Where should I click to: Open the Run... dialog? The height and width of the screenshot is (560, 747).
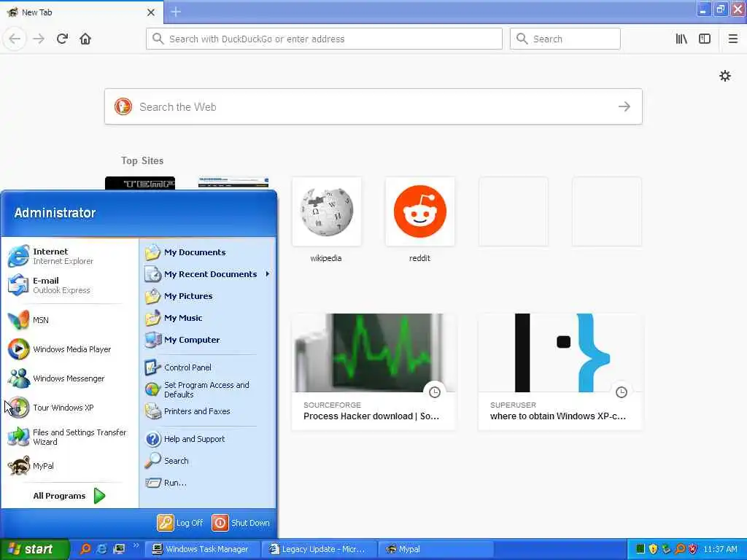(x=208, y=483)
